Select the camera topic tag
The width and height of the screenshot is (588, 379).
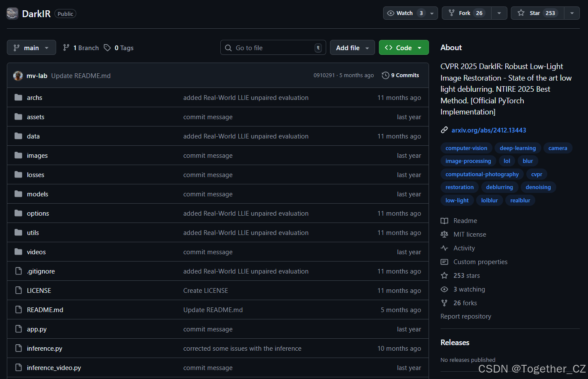(558, 148)
